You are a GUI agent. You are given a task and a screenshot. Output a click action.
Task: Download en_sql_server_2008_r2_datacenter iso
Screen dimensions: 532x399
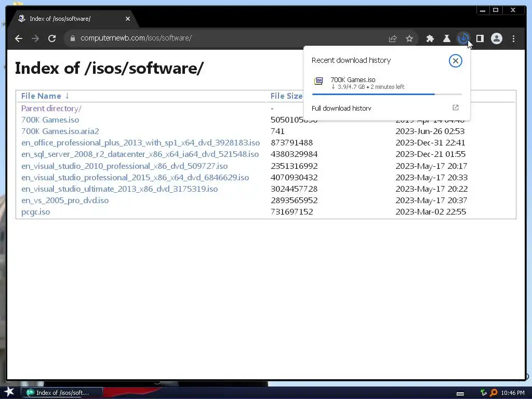[x=140, y=154]
